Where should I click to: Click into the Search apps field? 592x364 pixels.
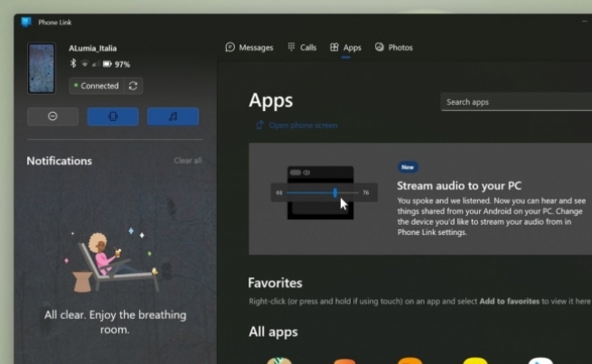(516, 102)
